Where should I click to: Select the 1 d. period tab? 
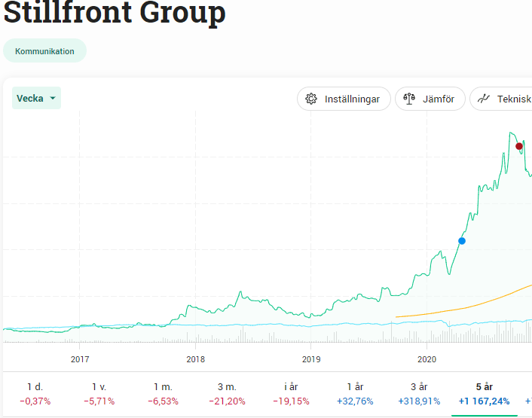pyautogui.click(x=35, y=393)
